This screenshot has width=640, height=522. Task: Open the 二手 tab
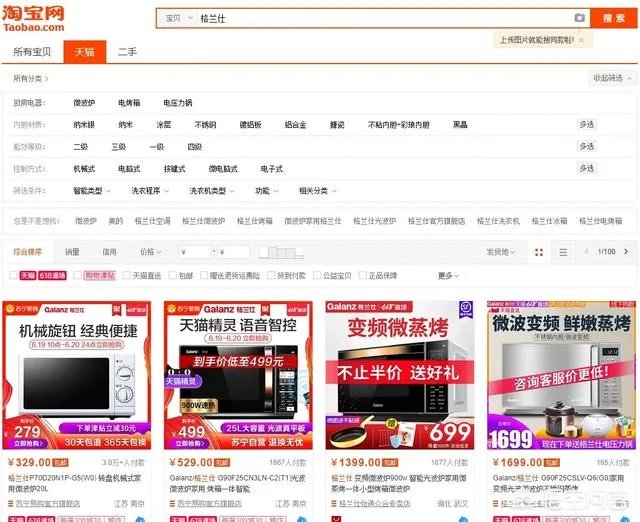[x=127, y=52]
